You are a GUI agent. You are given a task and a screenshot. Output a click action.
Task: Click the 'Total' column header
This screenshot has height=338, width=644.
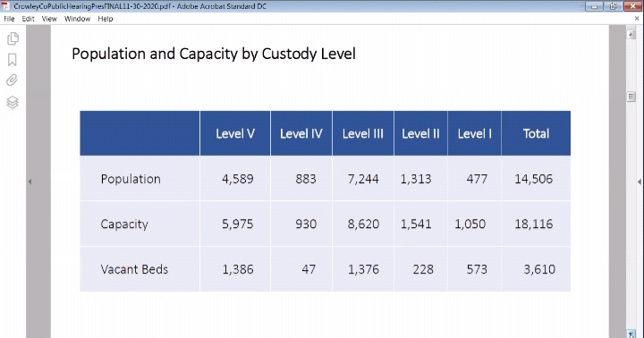536,133
